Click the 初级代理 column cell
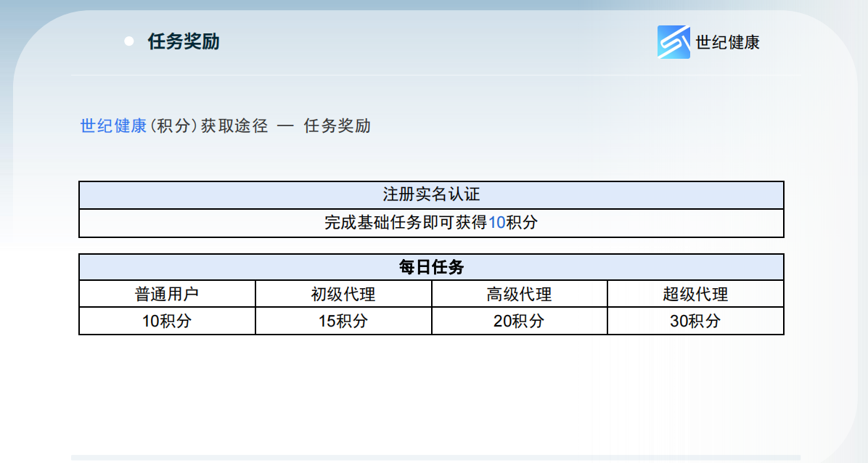Viewport: 868px width, 463px height. 343,294
